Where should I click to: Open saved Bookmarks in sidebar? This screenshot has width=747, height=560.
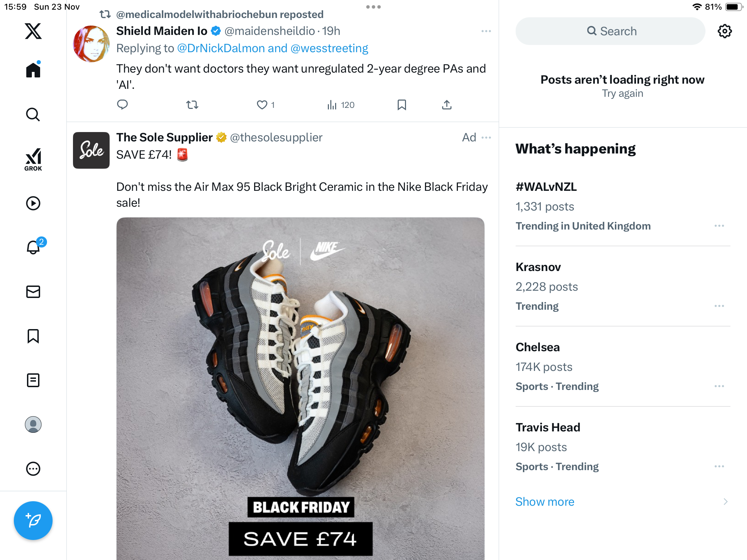point(33,336)
